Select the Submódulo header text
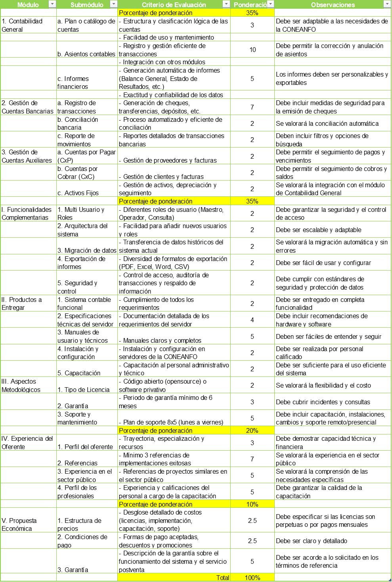 87,5
